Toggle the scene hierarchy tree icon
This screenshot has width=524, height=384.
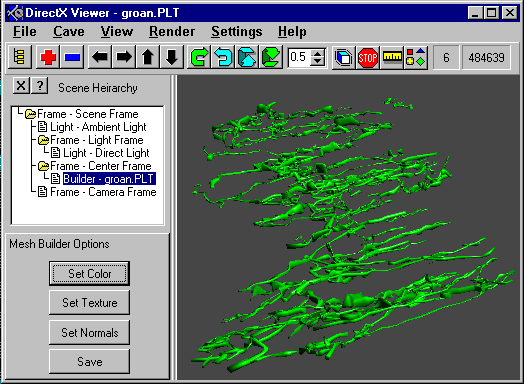(x=19, y=57)
